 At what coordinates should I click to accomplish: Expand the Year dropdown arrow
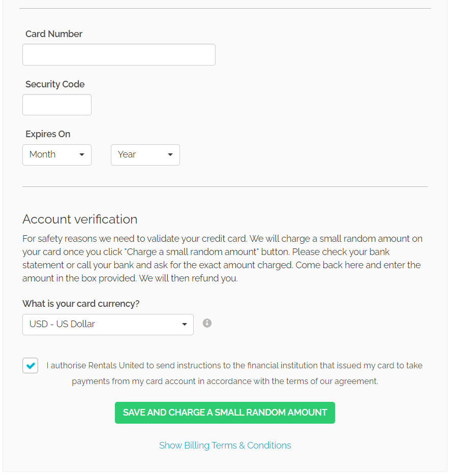click(x=170, y=155)
